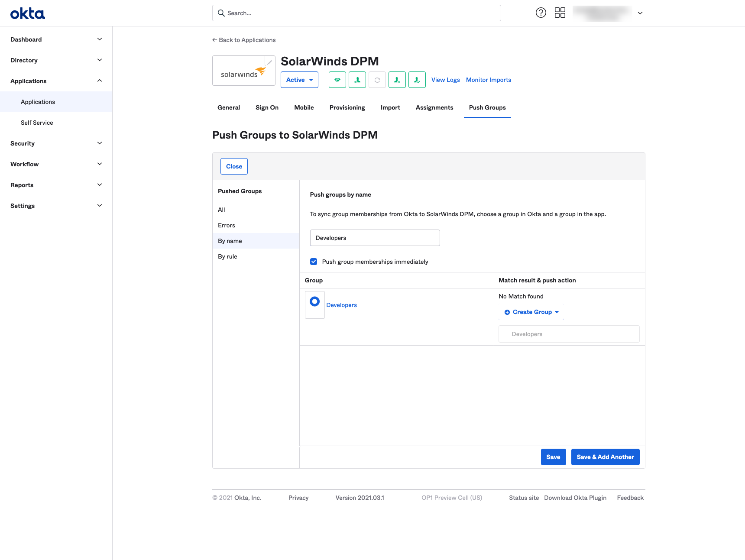Open Applications submenu item in sidebar
This screenshot has width=745, height=560.
tap(56, 102)
